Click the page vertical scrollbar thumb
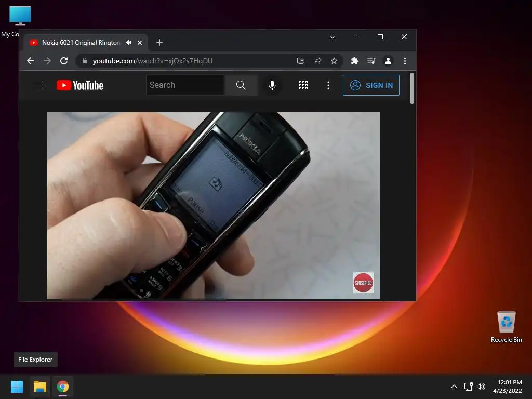 [x=412, y=88]
